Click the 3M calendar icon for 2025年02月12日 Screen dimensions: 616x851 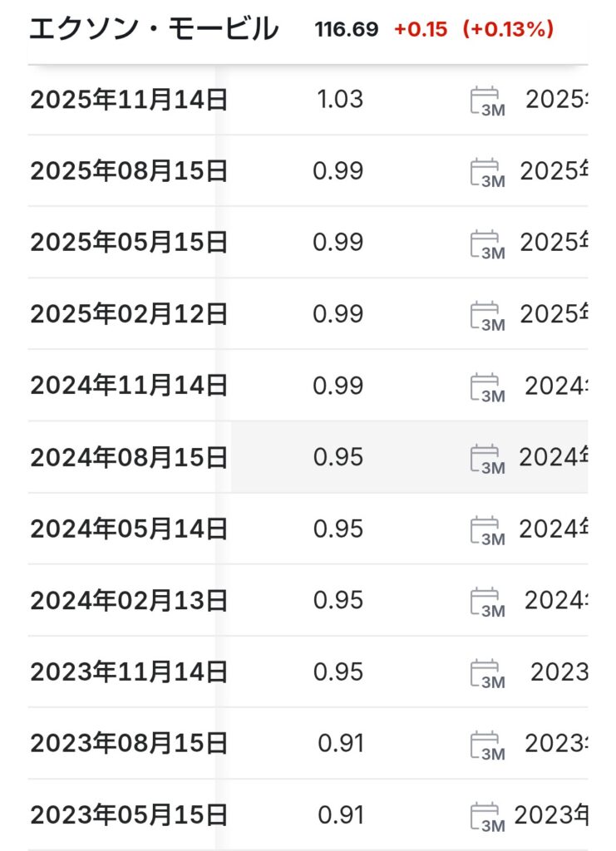487,317
